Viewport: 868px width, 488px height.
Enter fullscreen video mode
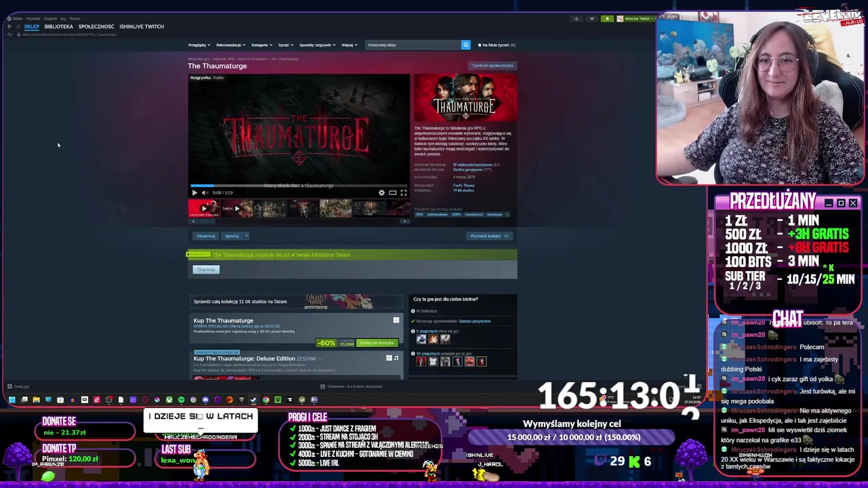(403, 192)
